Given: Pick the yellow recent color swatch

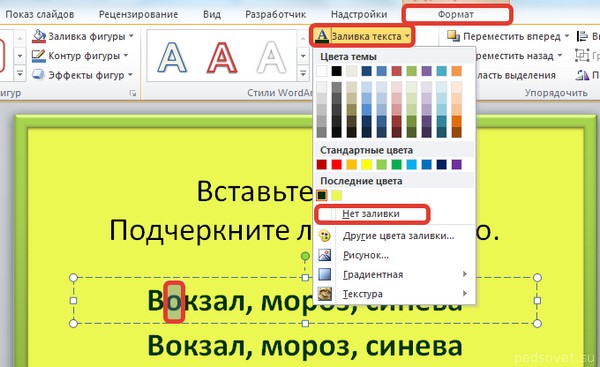Looking at the screenshot, I should tap(336, 195).
